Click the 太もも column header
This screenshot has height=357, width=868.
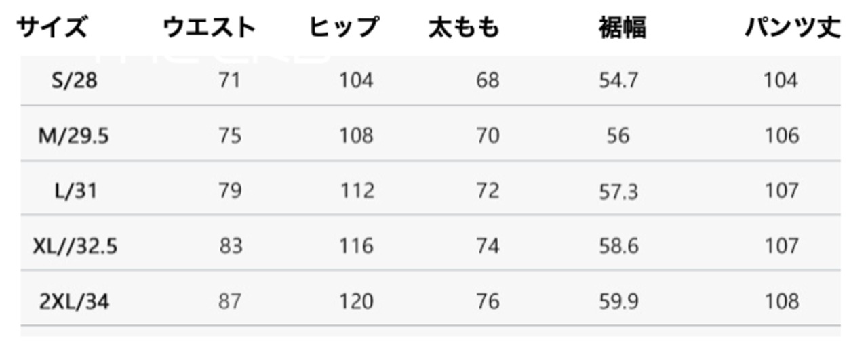(x=464, y=28)
